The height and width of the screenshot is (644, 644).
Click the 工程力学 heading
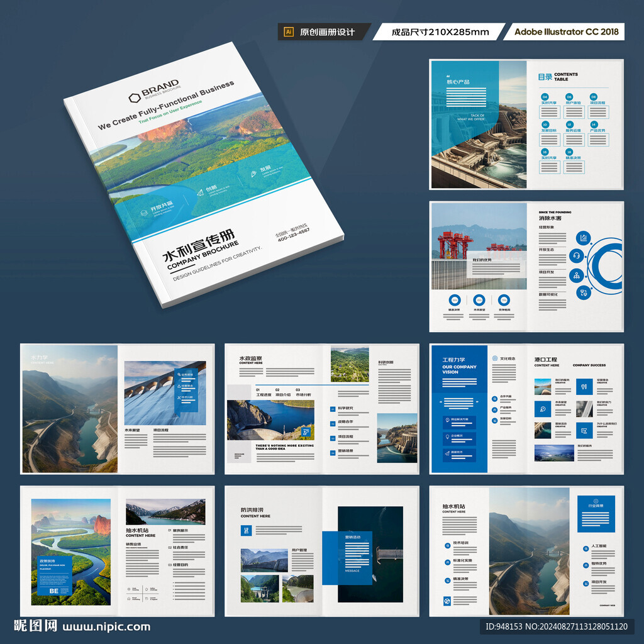tap(453, 360)
